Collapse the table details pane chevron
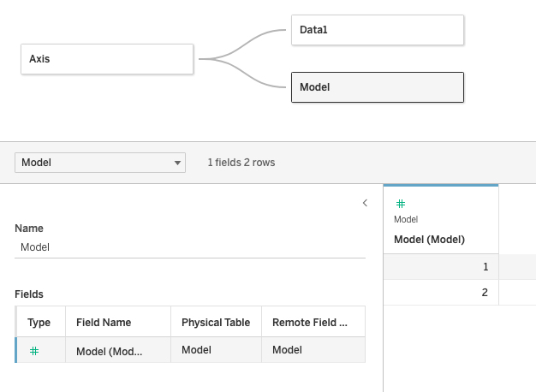The width and height of the screenshot is (536, 392). click(x=365, y=203)
